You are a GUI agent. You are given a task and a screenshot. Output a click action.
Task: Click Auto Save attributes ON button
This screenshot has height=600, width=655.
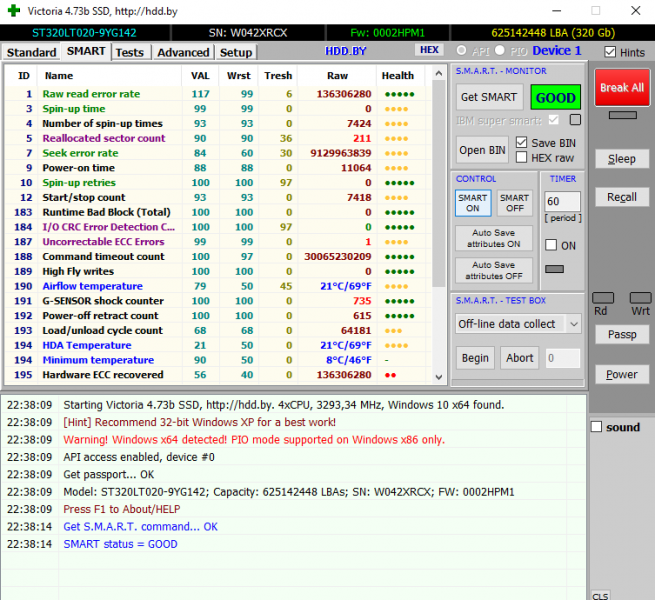pos(493,237)
